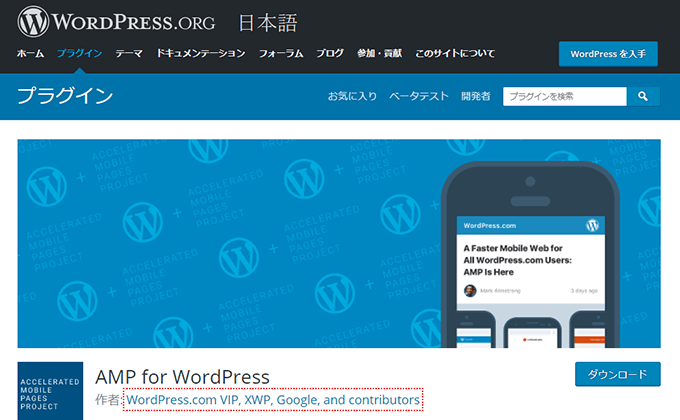Open the ドキュメンテーション menu item
680x420 pixels.
click(x=201, y=53)
